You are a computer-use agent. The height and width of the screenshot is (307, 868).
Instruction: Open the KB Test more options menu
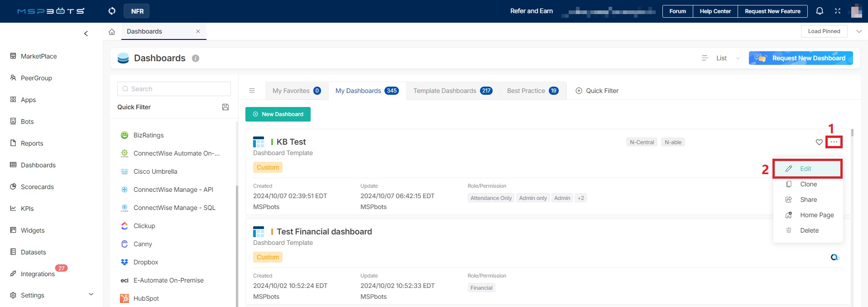click(834, 142)
